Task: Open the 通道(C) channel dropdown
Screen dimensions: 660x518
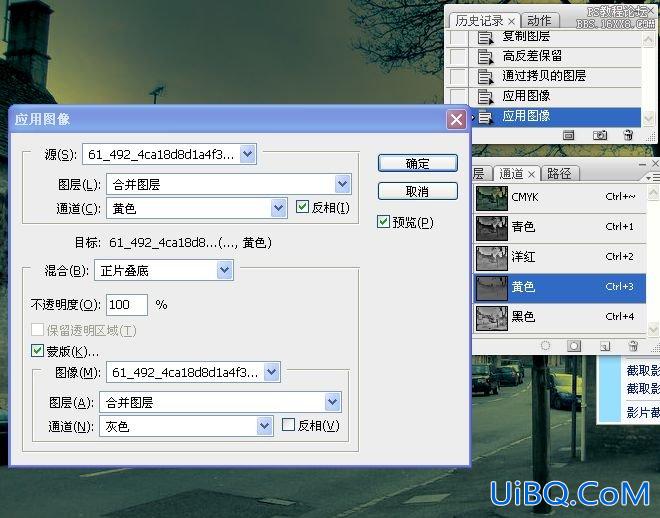Action: (197, 208)
